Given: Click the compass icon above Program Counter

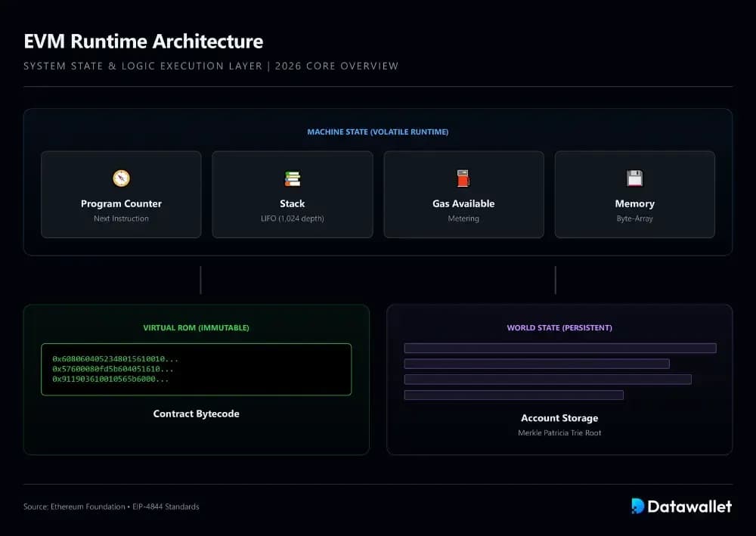Looking at the screenshot, I should coord(121,179).
